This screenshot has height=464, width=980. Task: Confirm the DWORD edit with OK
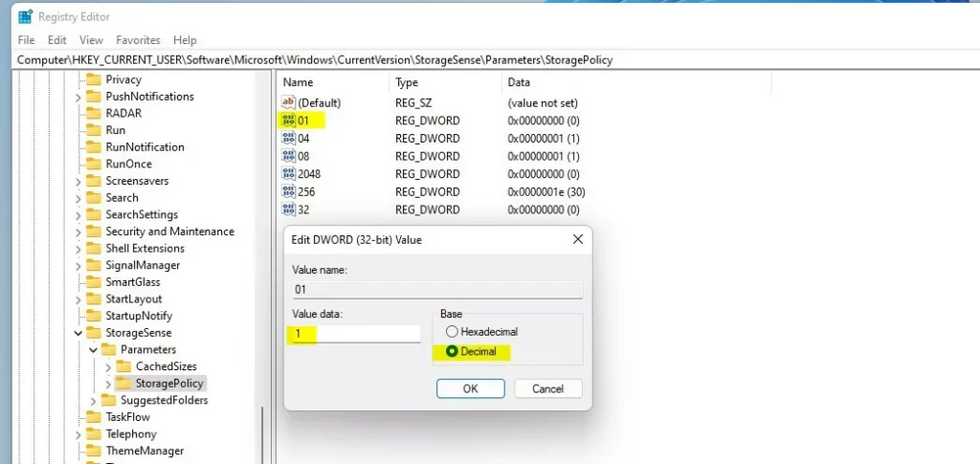471,388
